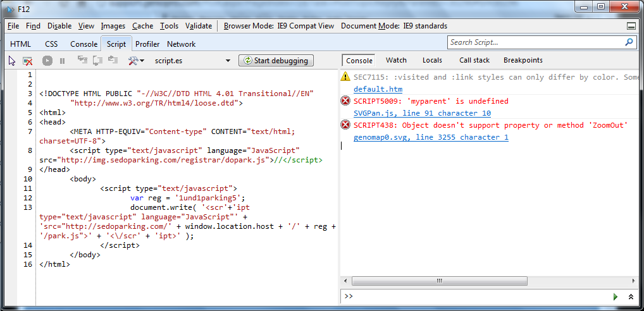644x311 pixels.
Task: Open genomap0.svg, line 3255 link
Action: click(431, 137)
